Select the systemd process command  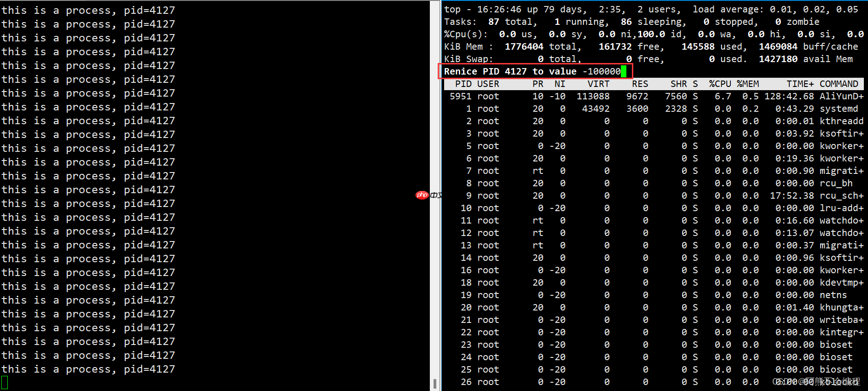pos(839,109)
